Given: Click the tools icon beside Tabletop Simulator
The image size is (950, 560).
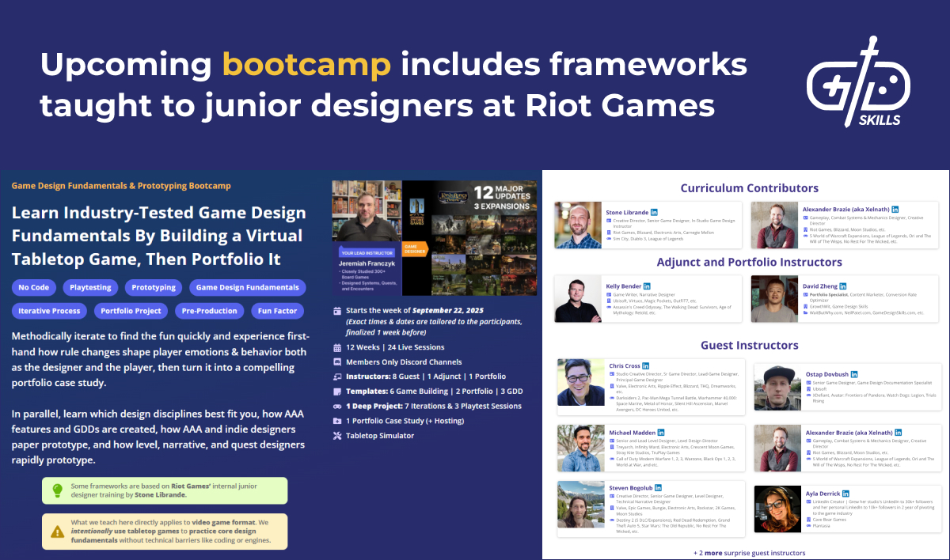Looking at the screenshot, I should (338, 436).
